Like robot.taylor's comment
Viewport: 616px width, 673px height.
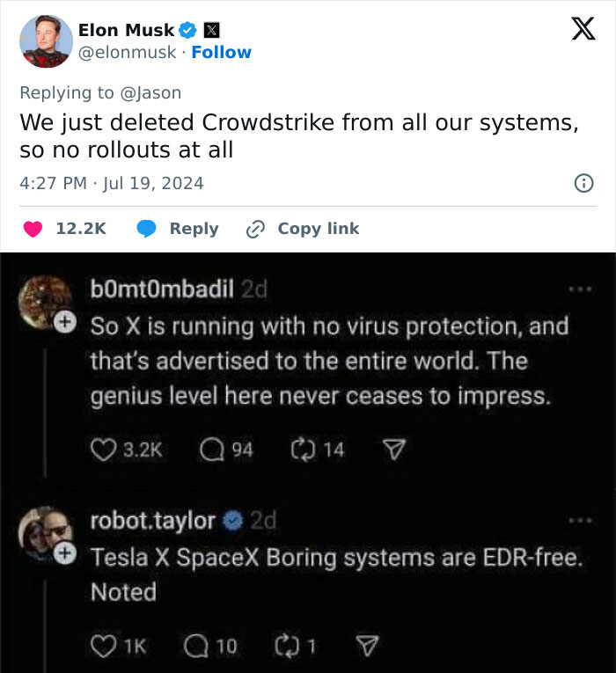pos(103,646)
